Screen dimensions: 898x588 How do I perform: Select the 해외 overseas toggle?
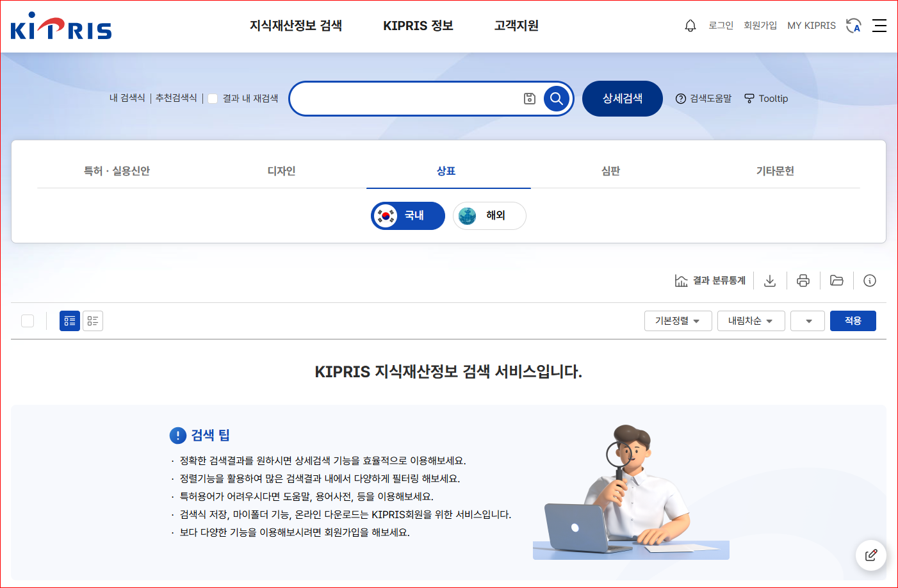tap(489, 216)
